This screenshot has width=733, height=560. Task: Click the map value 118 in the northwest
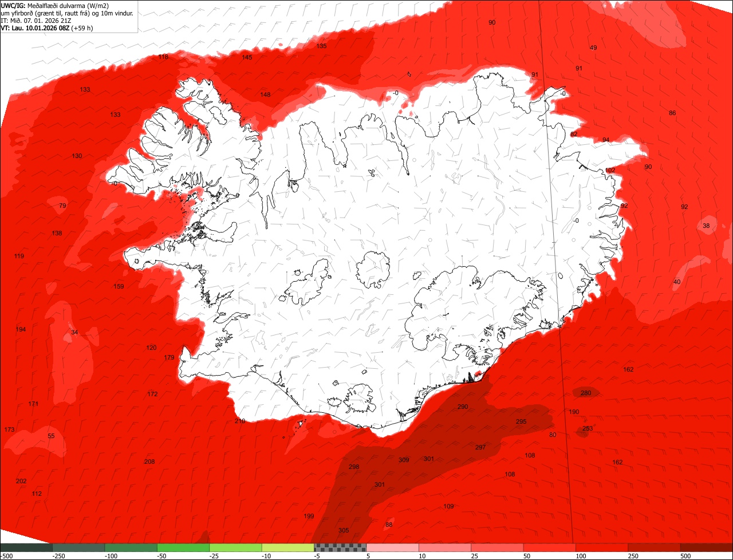click(163, 57)
